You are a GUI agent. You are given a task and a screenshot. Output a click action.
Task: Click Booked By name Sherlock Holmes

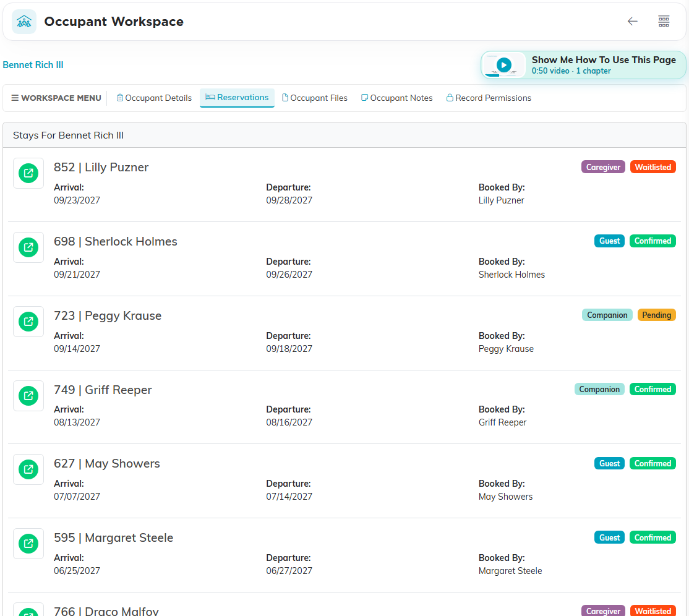tap(511, 275)
